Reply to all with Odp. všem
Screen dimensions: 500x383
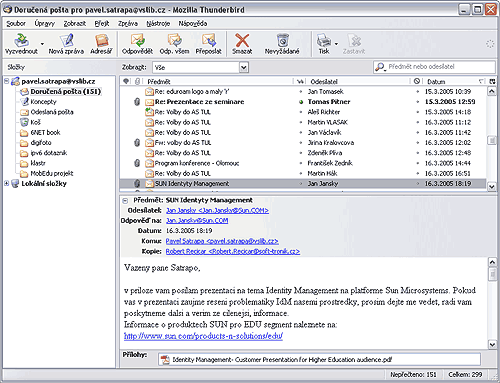tap(174, 43)
